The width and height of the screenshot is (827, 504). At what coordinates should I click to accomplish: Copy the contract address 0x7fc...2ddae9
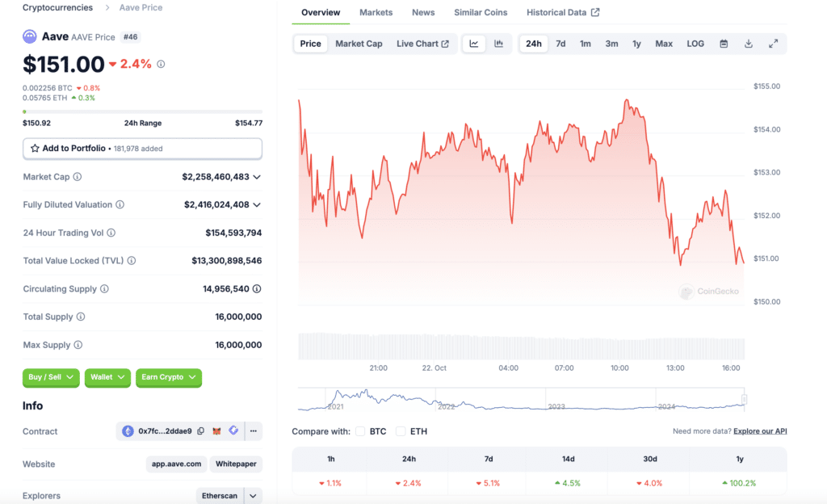(x=201, y=430)
